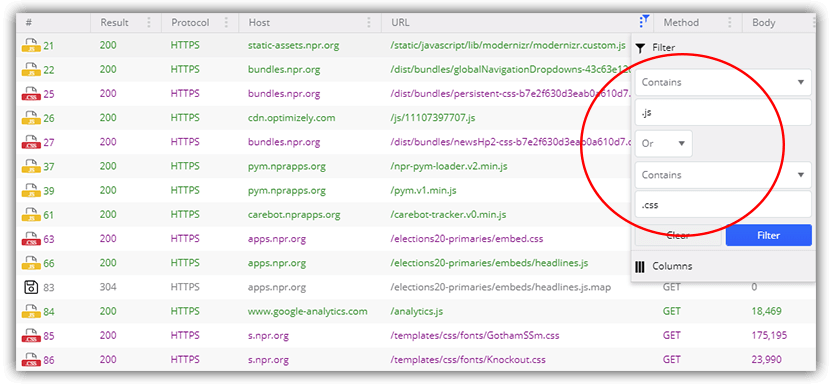Click the .css filter value field
Image resolution: width=834 pixels, height=388 pixels.
tap(723, 204)
